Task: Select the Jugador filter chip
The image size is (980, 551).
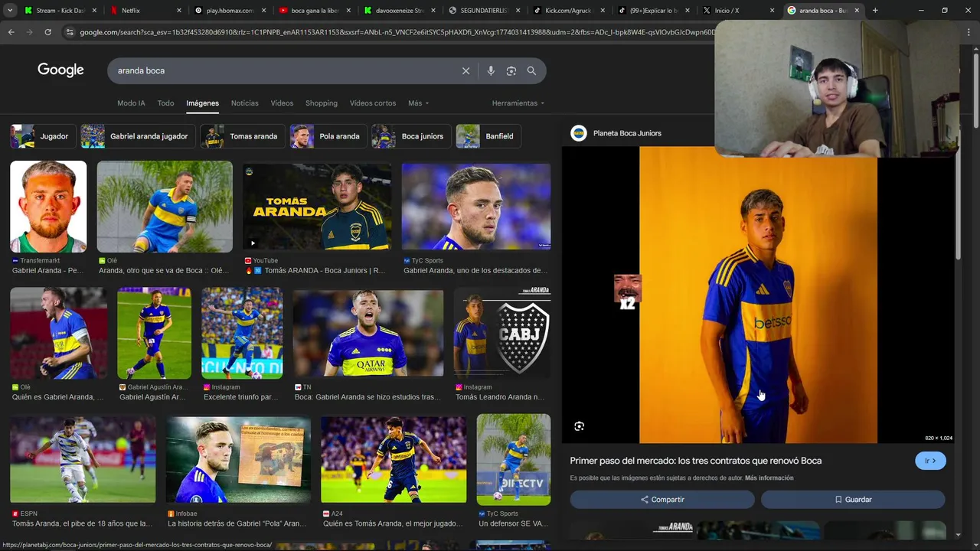Action: pyautogui.click(x=43, y=136)
